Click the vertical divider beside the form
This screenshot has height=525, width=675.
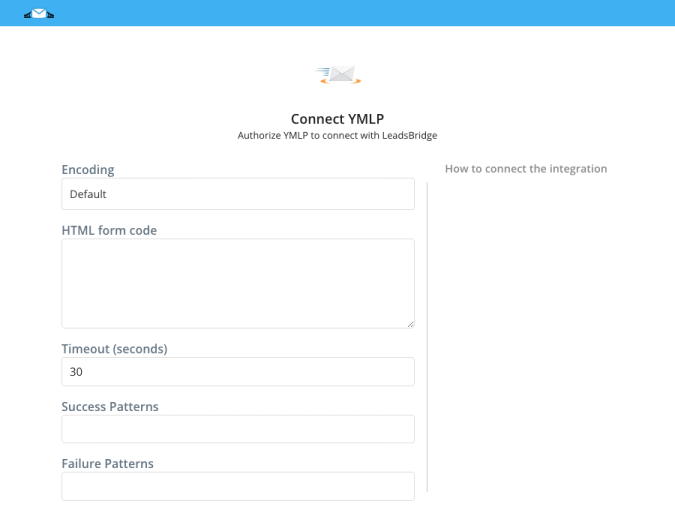pyautogui.click(x=427, y=337)
